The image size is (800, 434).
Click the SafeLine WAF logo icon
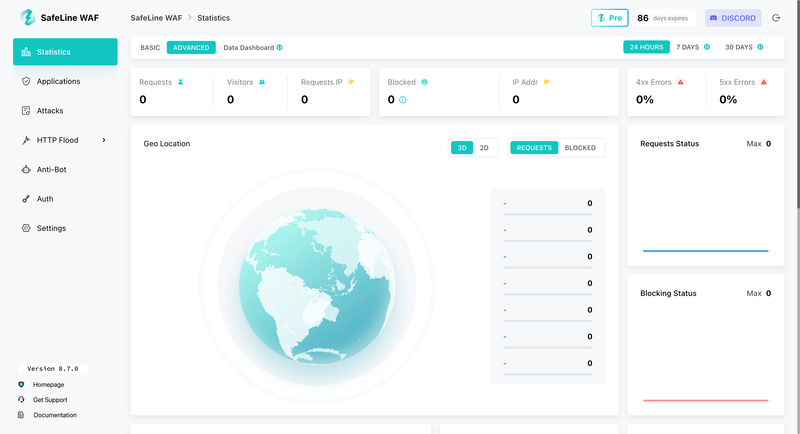coord(28,17)
